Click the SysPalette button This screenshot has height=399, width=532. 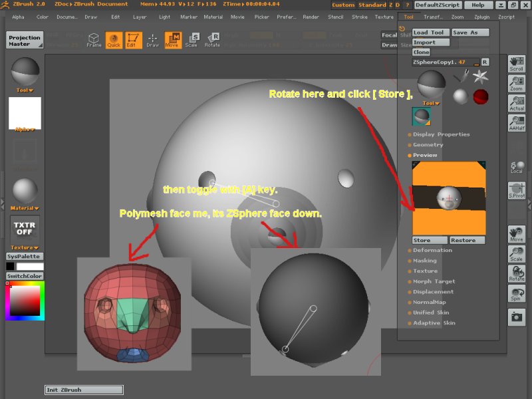(25, 256)
